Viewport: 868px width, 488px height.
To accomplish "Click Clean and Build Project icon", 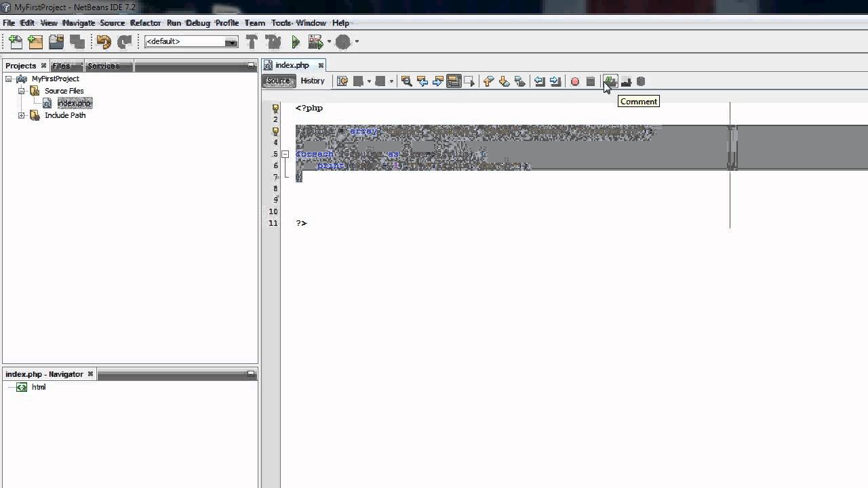I will pyautogui.click(x=273, y=42).
